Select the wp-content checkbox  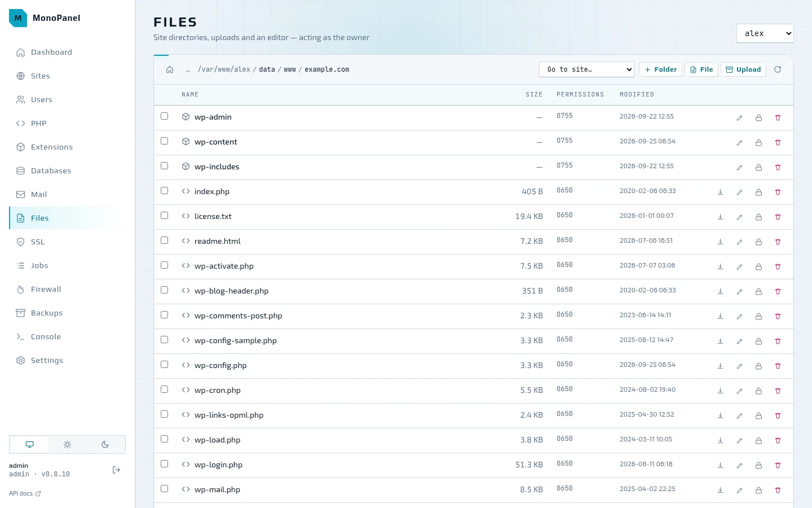pyautogui.click(x=165, y=141)
